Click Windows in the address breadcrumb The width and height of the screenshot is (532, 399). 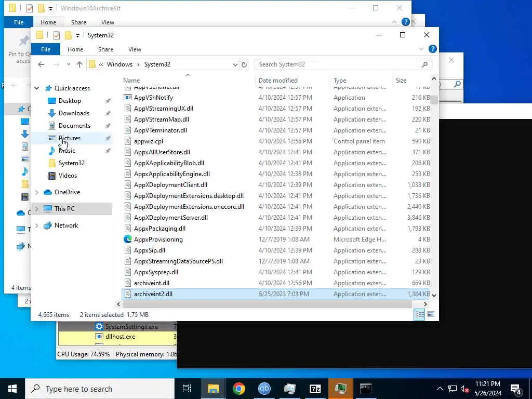(119, 64)
